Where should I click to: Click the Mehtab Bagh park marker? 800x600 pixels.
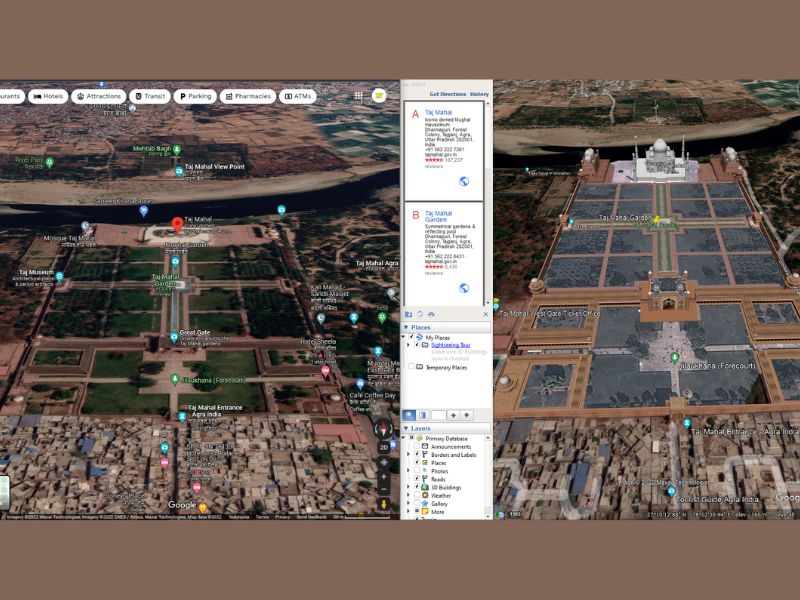pos(177,149)
